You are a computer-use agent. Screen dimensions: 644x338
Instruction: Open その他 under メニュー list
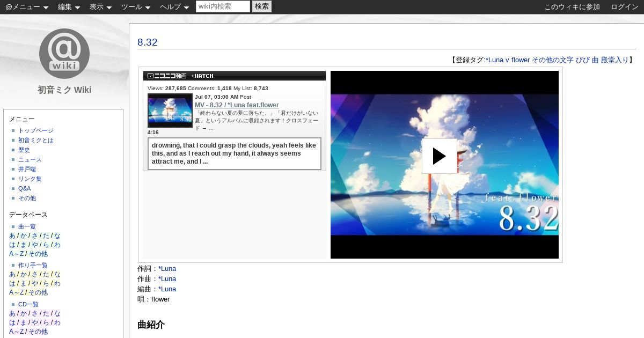(27, 198)
